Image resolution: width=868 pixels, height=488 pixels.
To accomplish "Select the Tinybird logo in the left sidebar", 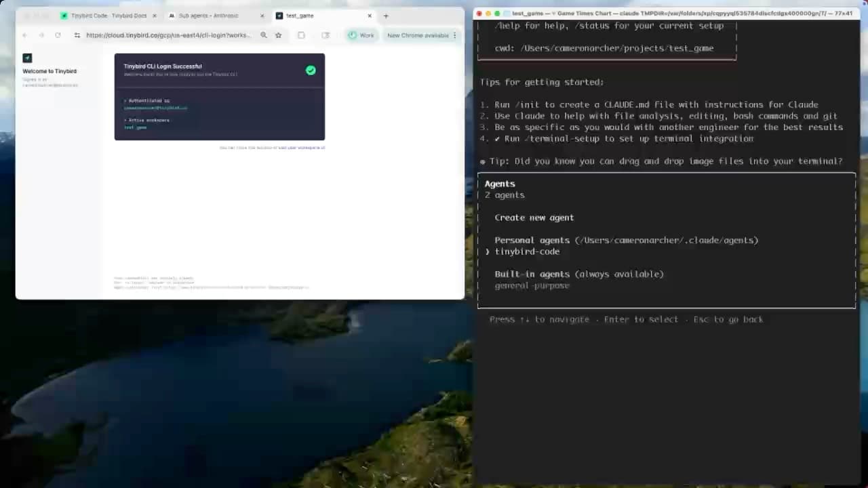I will coord(27,58).
